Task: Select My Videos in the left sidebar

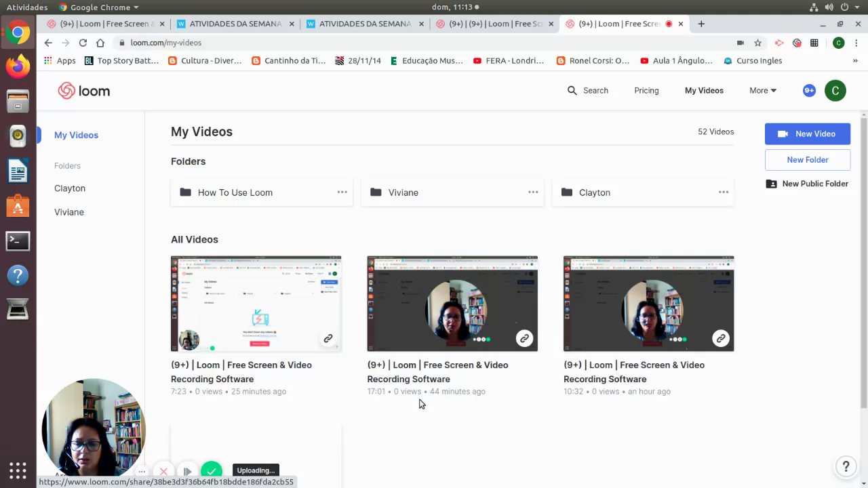Action: (76, 135)
